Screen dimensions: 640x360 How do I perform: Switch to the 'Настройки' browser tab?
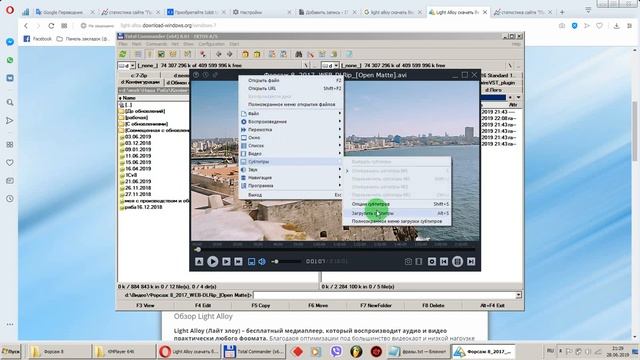pos(262,12)
